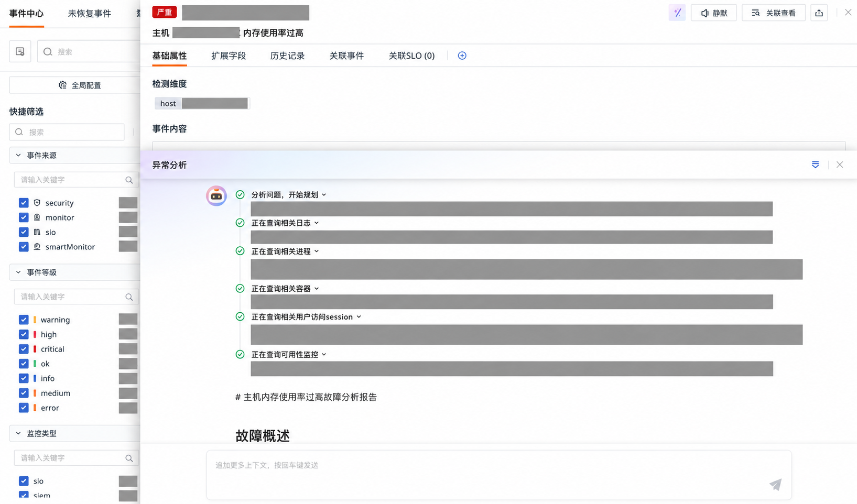Collapse the 事件来源 section
The image size is (857, 504).
[x=18, y=156]
